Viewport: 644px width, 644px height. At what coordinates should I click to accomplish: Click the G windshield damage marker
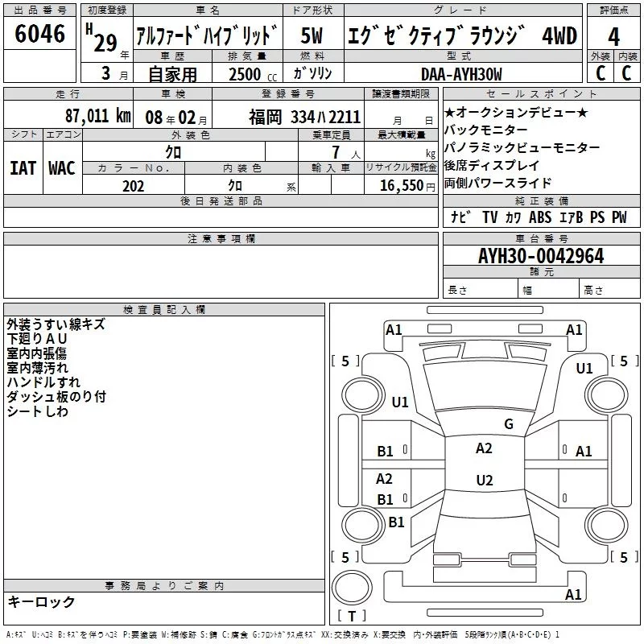[x=508, y=424]
